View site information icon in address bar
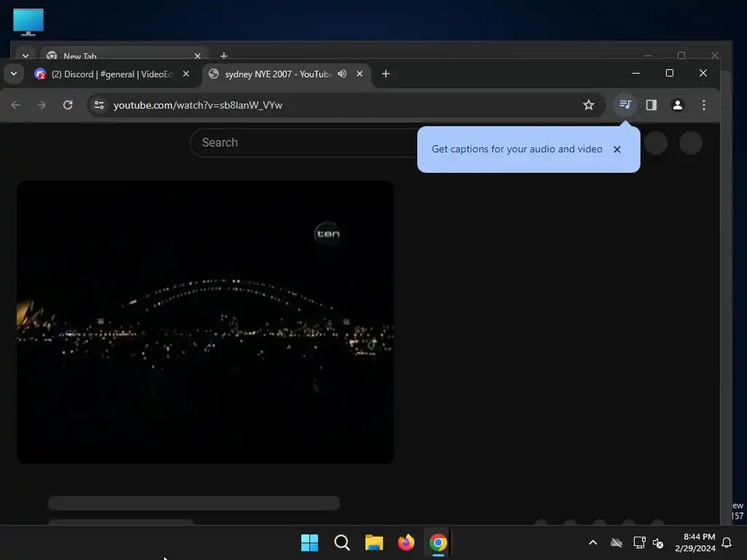Viewport: 747px width, 560px height. click(98, 105)
